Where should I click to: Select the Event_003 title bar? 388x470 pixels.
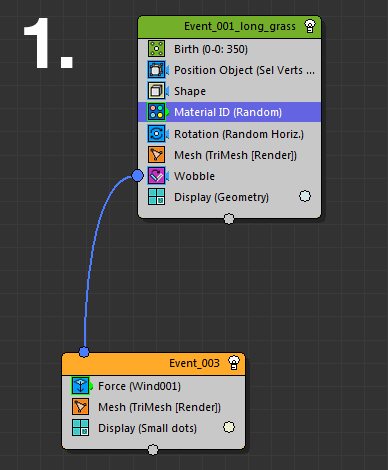pos(154,363)
